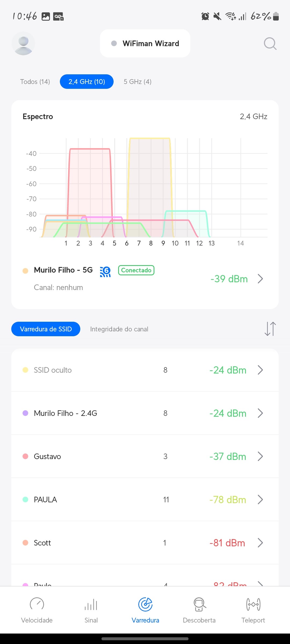Switch filter to Todos (14)
290x644 pixels.
point(35,82)
